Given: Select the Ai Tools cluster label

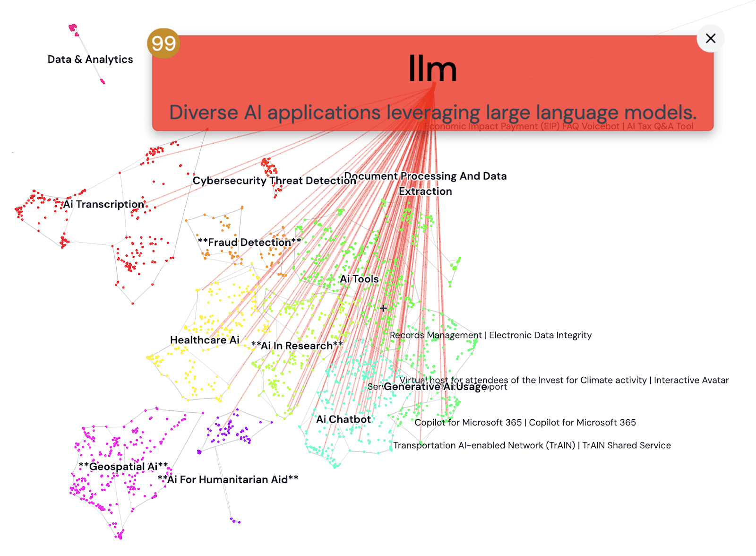Looking at the screenshot, I should pos(359,279).
